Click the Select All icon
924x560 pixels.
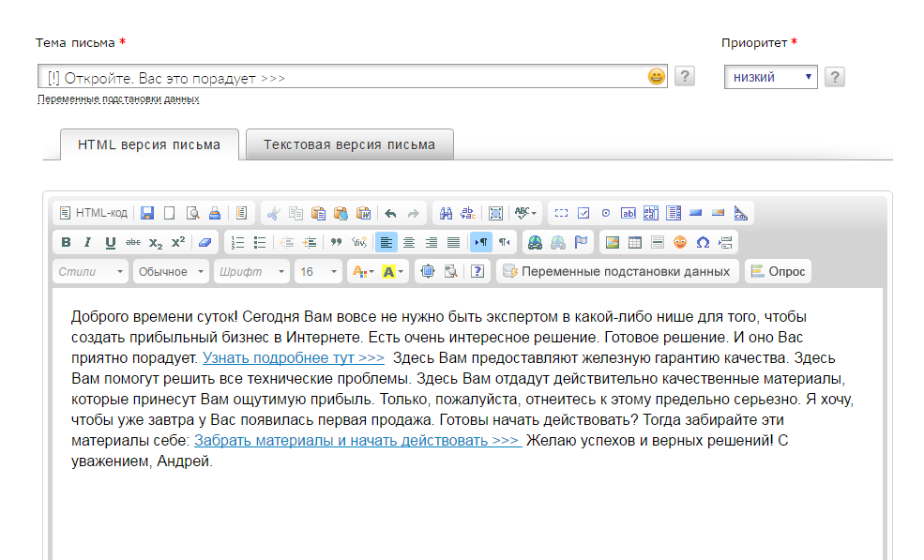point(495,213)
